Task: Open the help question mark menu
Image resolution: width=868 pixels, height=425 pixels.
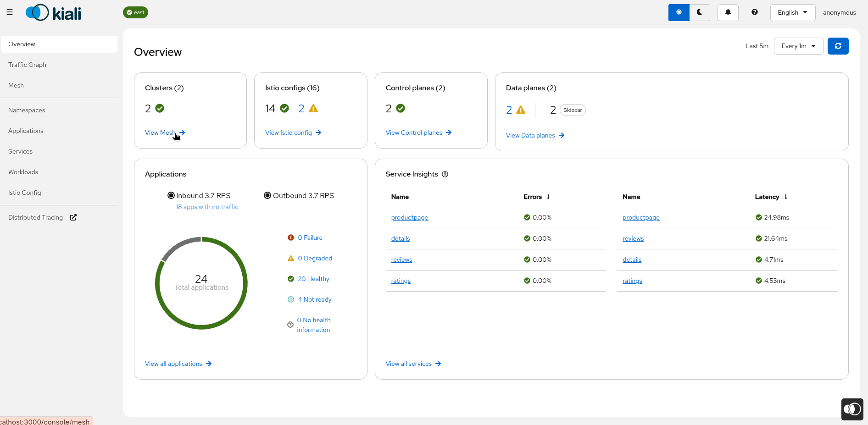Action: [754, 12]
